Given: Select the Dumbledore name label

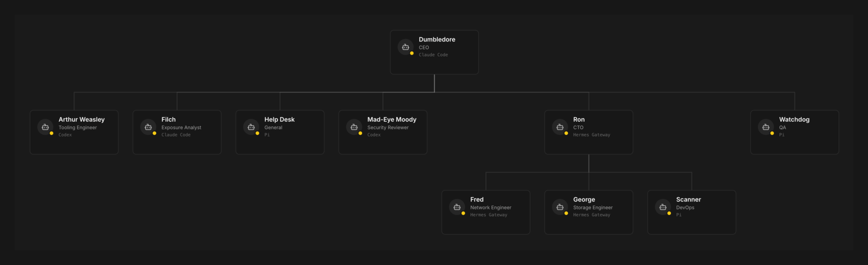Looking at the screenshot, I should [x=437, y=39].
